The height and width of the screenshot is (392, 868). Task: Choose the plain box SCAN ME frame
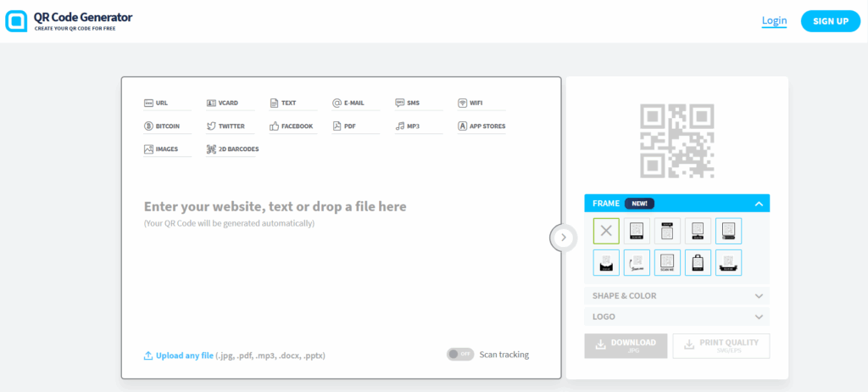pos(668,262)
